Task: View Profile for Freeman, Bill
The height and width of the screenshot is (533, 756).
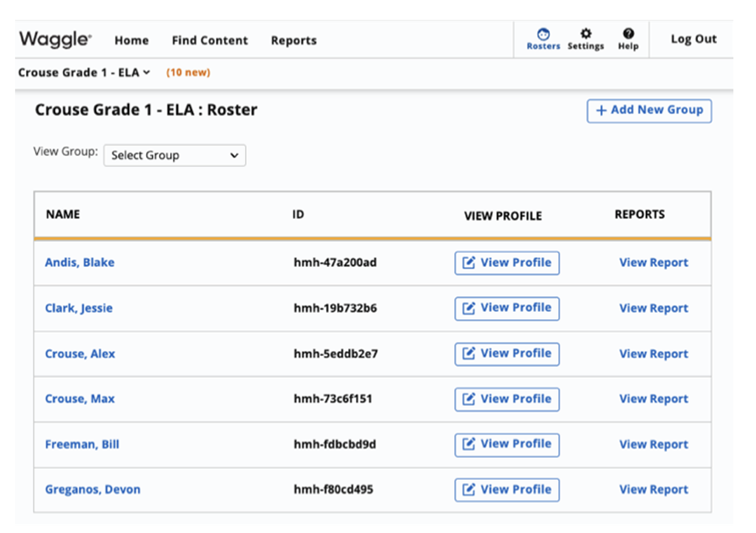Action: tap(507, 445)
